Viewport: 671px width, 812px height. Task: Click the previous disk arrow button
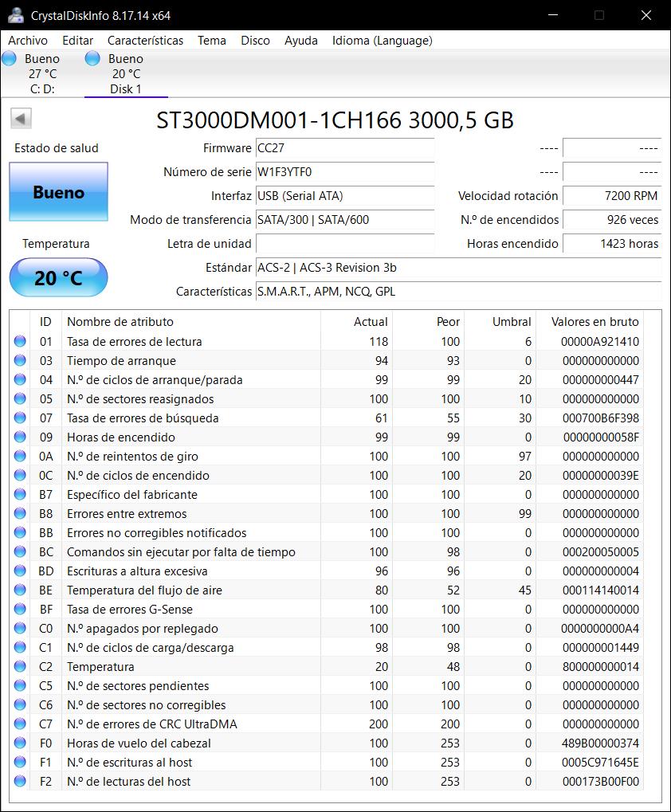pos(21,119)
